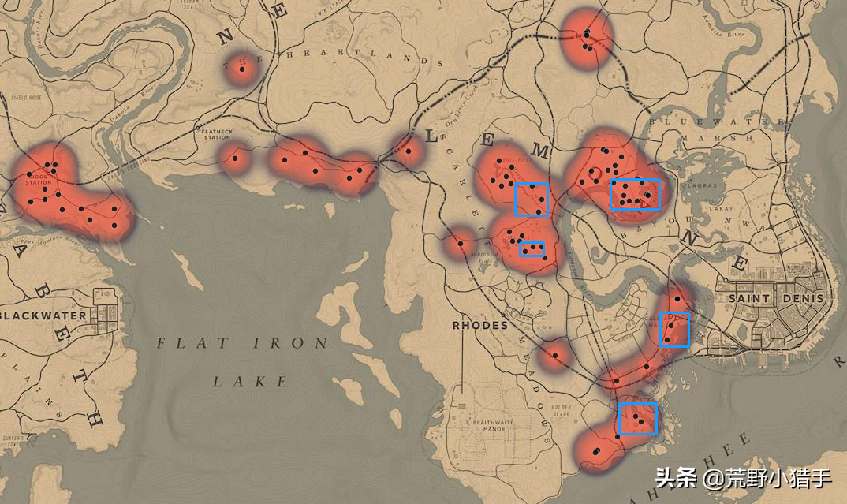Click the SAINT DENIS city label
The height and width of the screenshot is (504, 847).
[776, 298]
